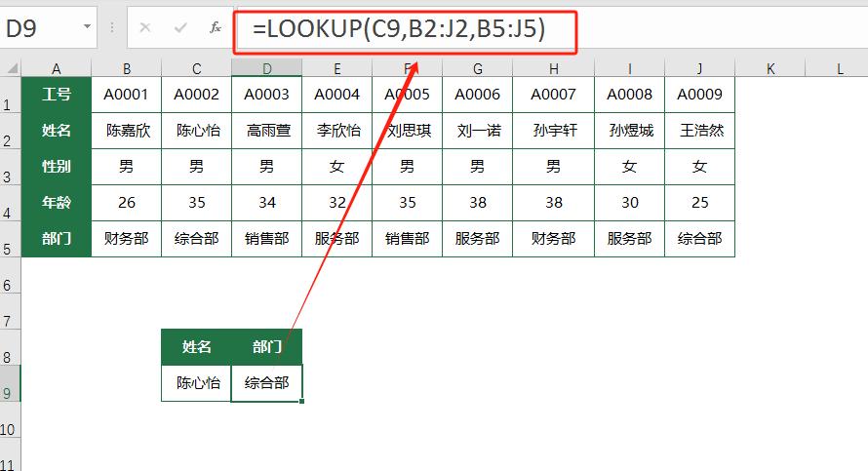The width and height of the screenshot is (868, 471).
Task: Click the name cell 高雨萱
Action: (267, 131)
